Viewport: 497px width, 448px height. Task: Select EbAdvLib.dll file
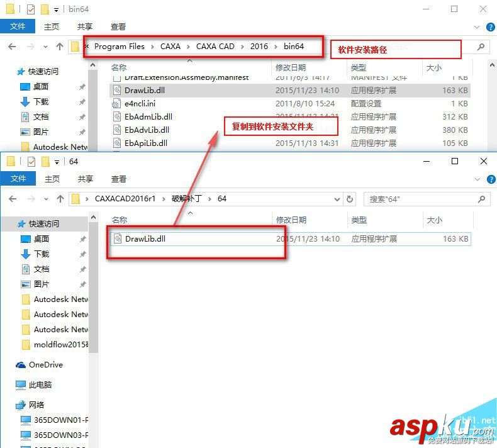pyautogui.click(x=289, y=130)
